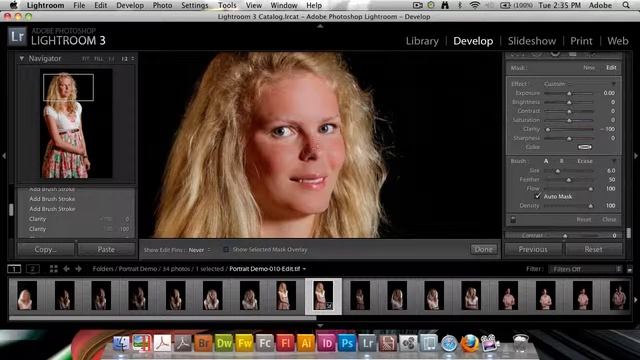Click the large Reset button beside Previous
Image resolution: width=640 pixels, height=360 pixels.
[x=593, y=249]
